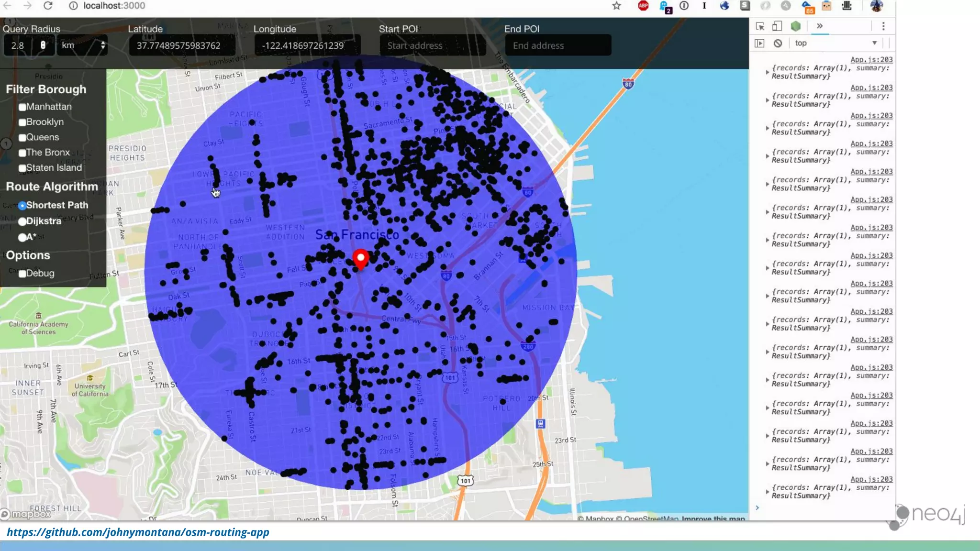Screen dimensions: 980x551
Task: Click the Start address input field
Action: (433, 45)
